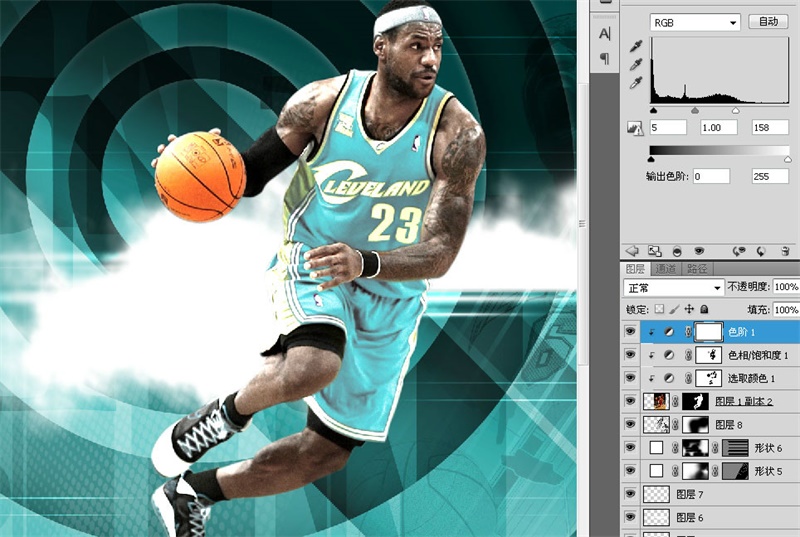Hide the 形状 6 layer
This screenshot has width=800, height=537.
point(630,447)
